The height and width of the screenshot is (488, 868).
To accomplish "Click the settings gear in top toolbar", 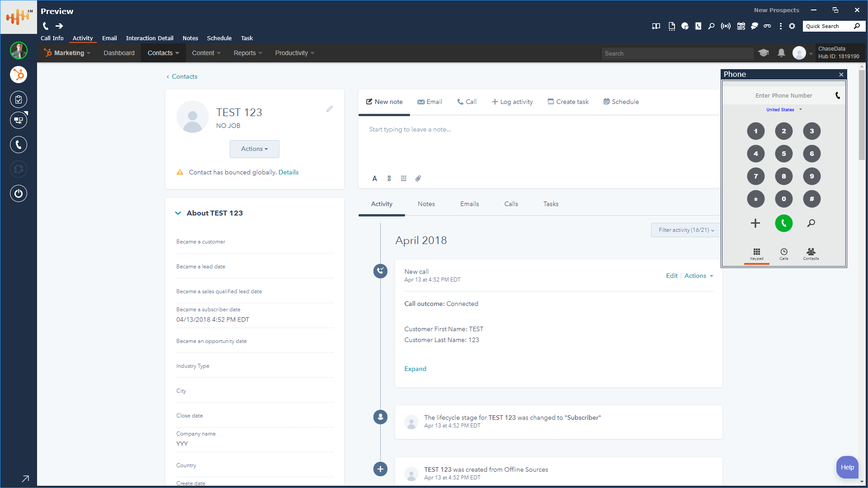I will [792, 26].
